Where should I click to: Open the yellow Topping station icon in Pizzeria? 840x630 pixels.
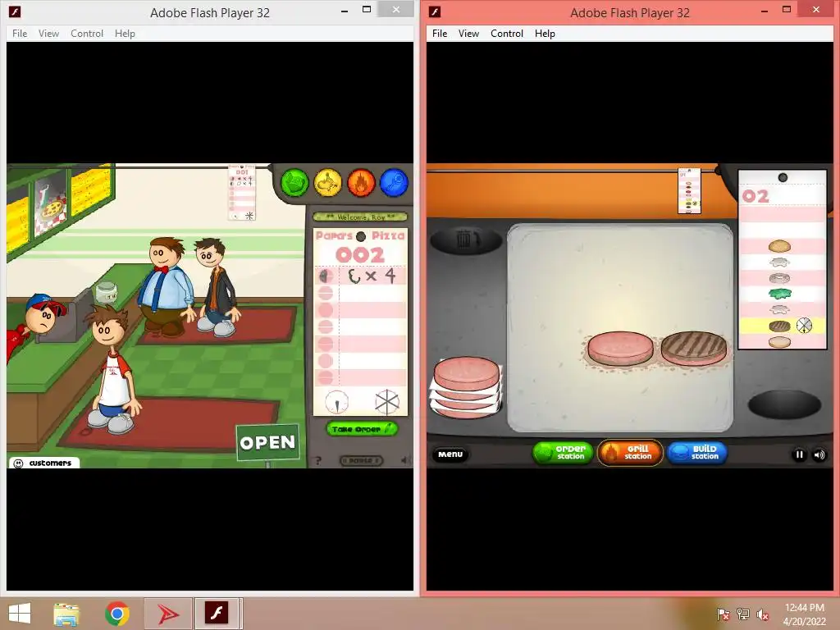[x=328, y=183]
